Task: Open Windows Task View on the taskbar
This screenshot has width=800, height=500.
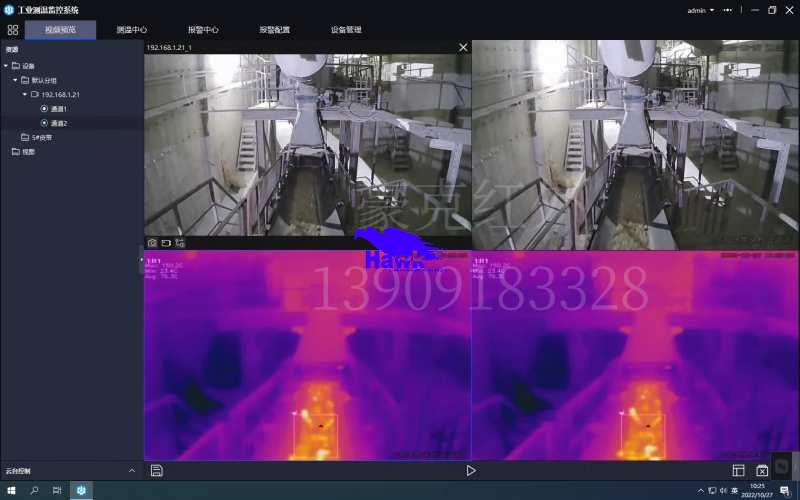Action: click(57, 491)
